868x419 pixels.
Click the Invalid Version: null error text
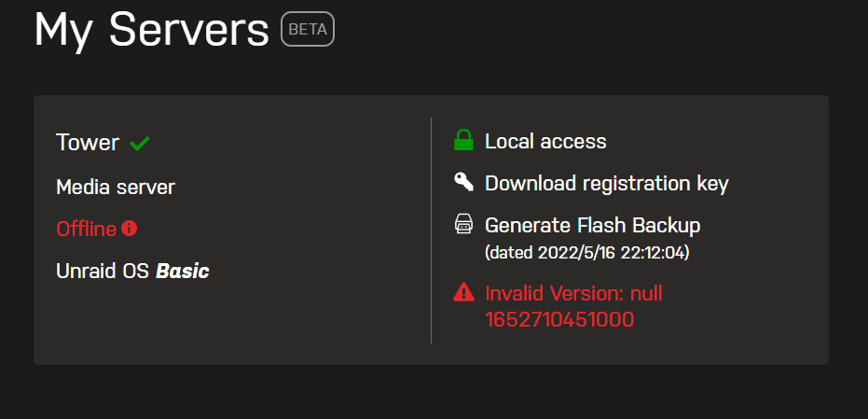[x=573, y=293]
